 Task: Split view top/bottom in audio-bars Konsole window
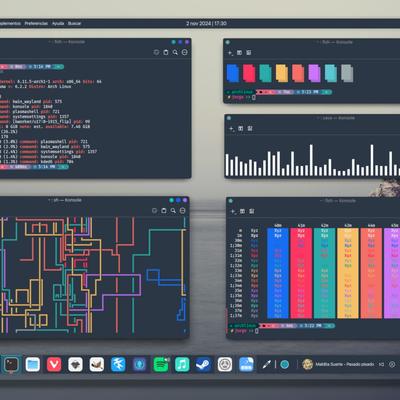[250, 128]
